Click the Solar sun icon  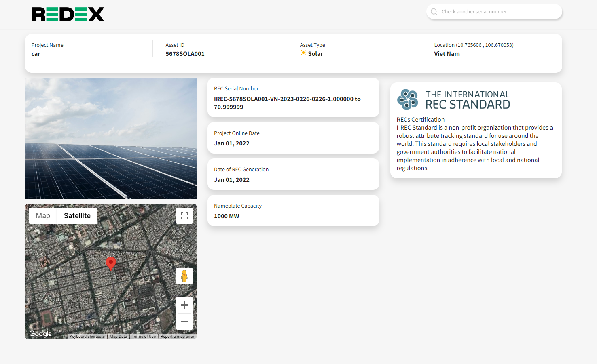pyautogui.click(x=303, y=53)
